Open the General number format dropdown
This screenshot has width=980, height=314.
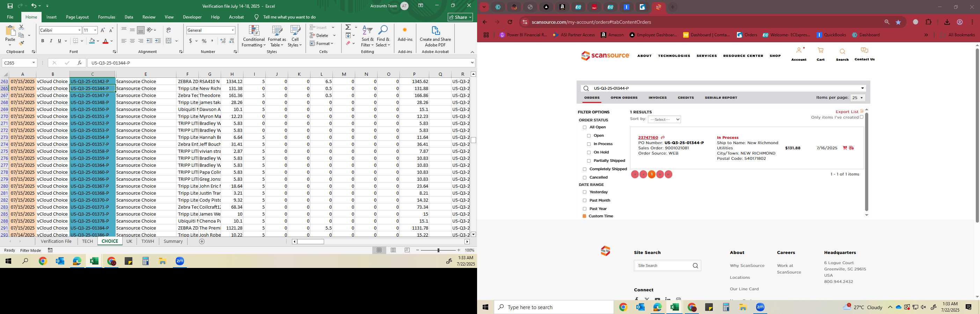click(233, 30)
